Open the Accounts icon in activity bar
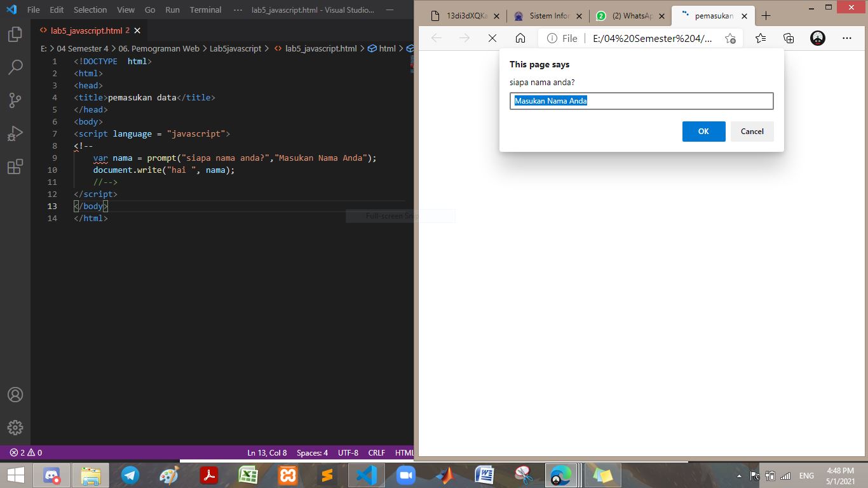This screenshot has height=488, width=868. pos(15,395)
